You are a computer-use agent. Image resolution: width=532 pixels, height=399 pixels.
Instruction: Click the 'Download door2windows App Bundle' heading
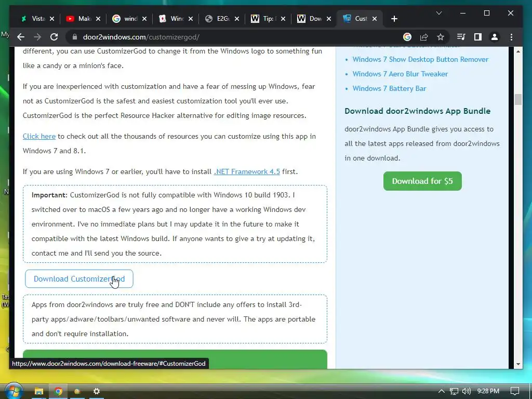(x=417, y=111)
